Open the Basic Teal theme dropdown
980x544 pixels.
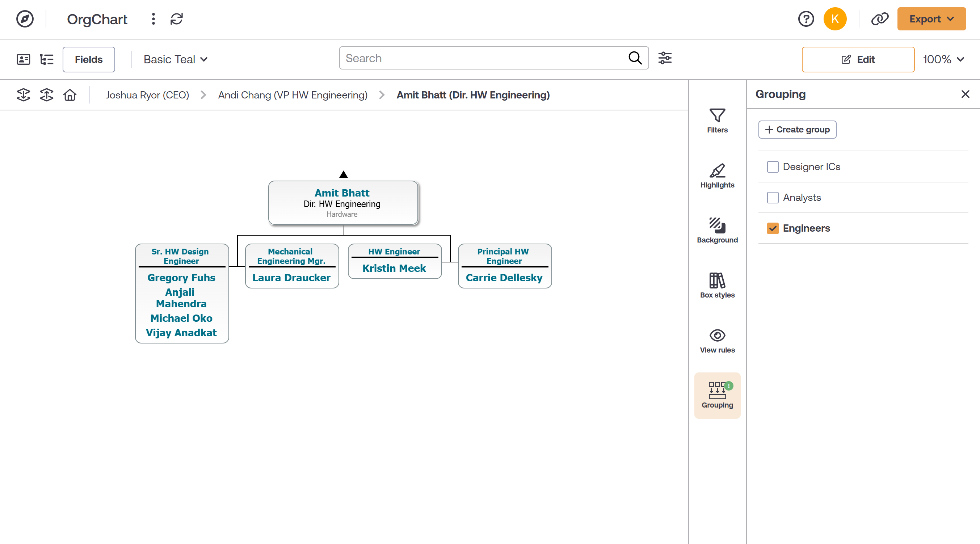(174, 59)
